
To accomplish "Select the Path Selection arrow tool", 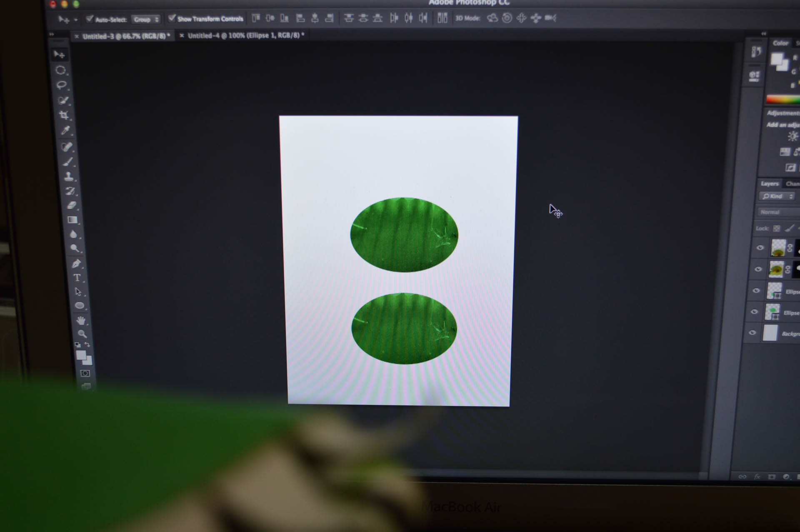I will (78, 292).
